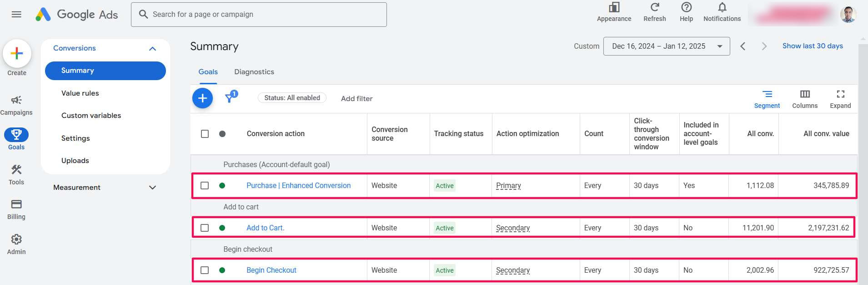Image resolution: width=868 pixels, height=285 pixels.
Task: Go to next date range arrow
Action: pyautogui.click(x=764, y=46)
